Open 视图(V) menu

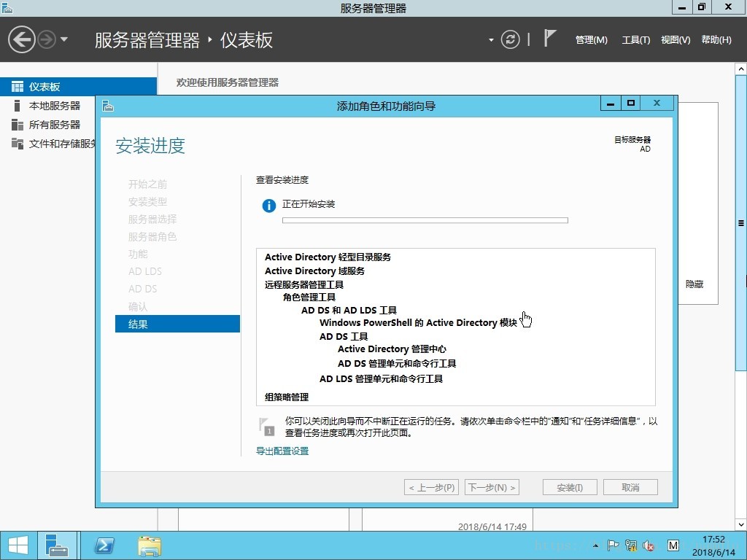(x=676, y=40)
